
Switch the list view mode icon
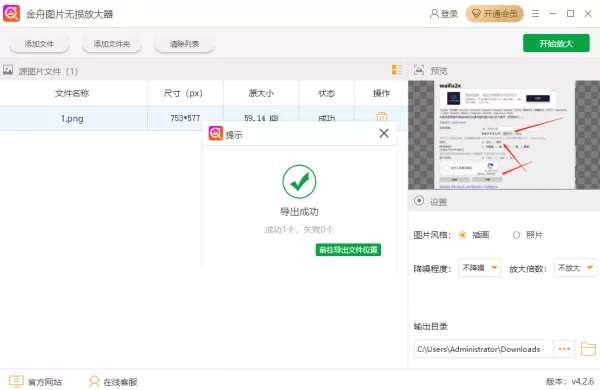[x=397, y=70]
